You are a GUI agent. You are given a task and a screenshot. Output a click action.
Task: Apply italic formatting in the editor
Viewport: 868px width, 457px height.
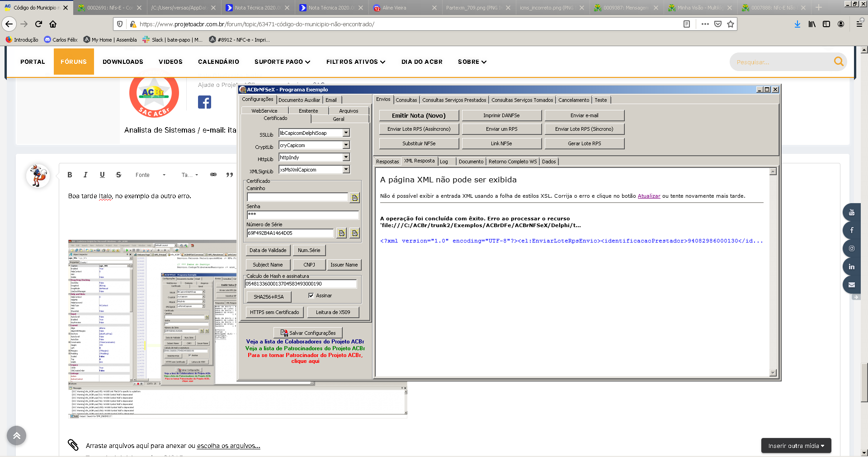tap(85, 175)
